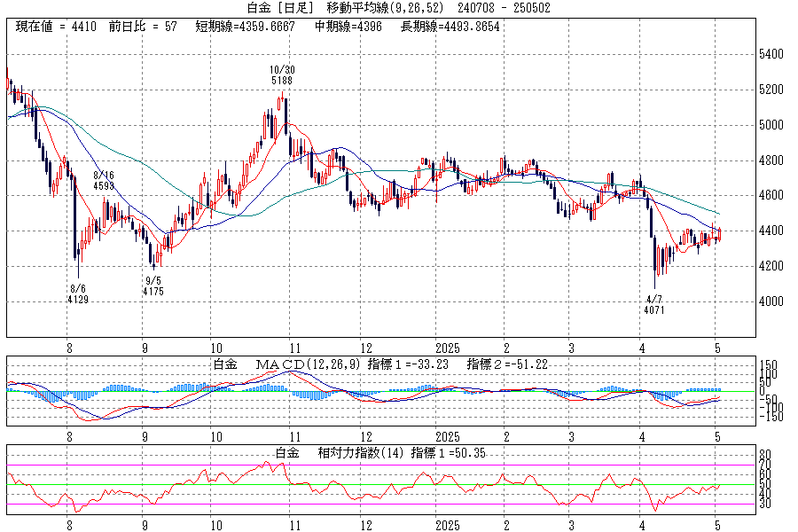Click month label '5' under the price chart

[x=717, y=348]
